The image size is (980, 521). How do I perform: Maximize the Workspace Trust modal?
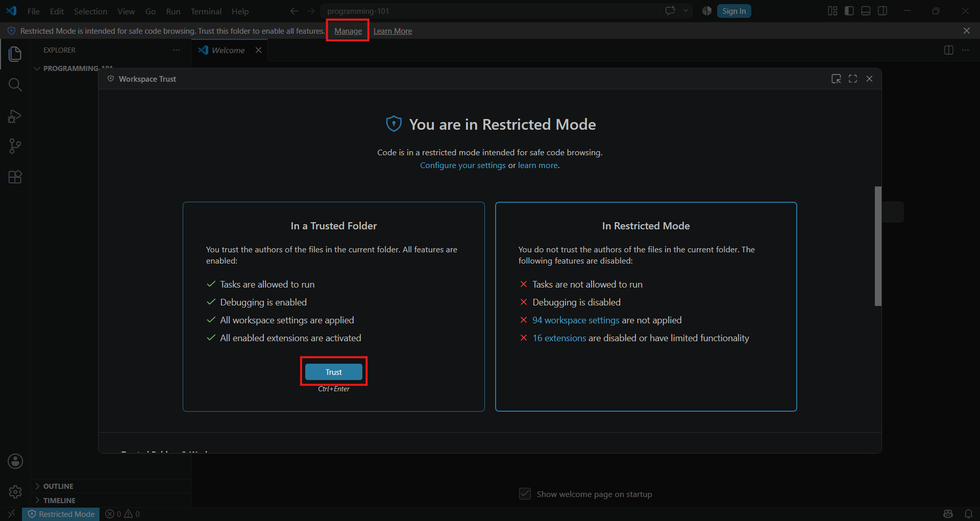point(853,79)
